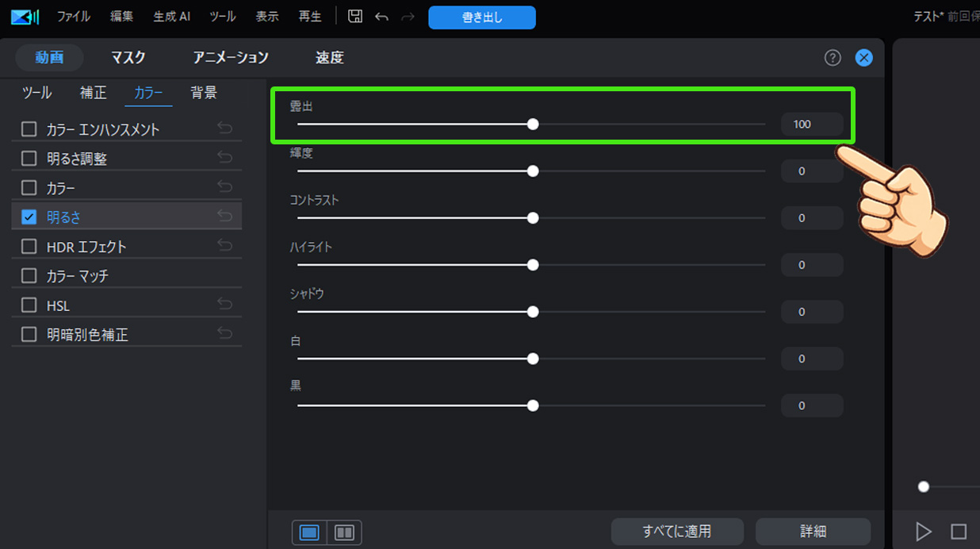Image resolution: width=980 pixels, height=549 pixels.
Task: Click the save project floppy disk icon
Action: click(354, 16)
